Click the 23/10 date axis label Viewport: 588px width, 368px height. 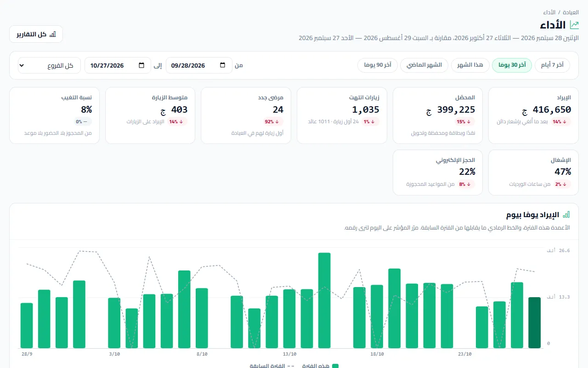pos(465,354)
